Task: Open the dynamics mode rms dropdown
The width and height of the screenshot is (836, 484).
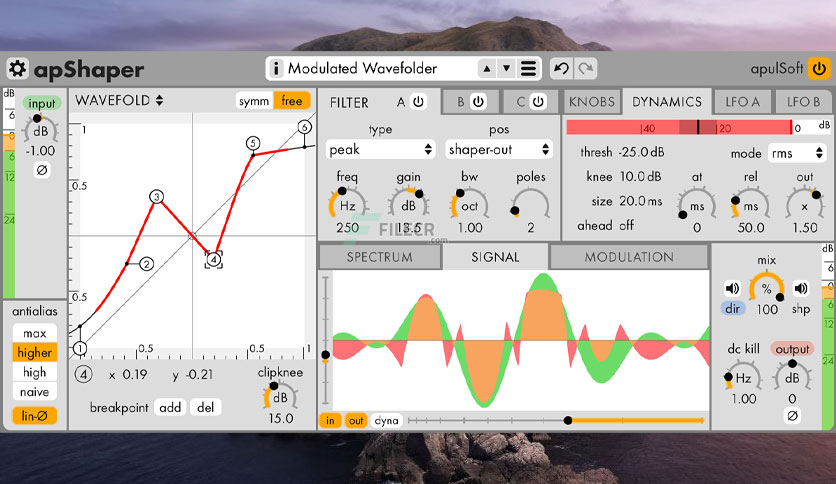Action: 797,154
